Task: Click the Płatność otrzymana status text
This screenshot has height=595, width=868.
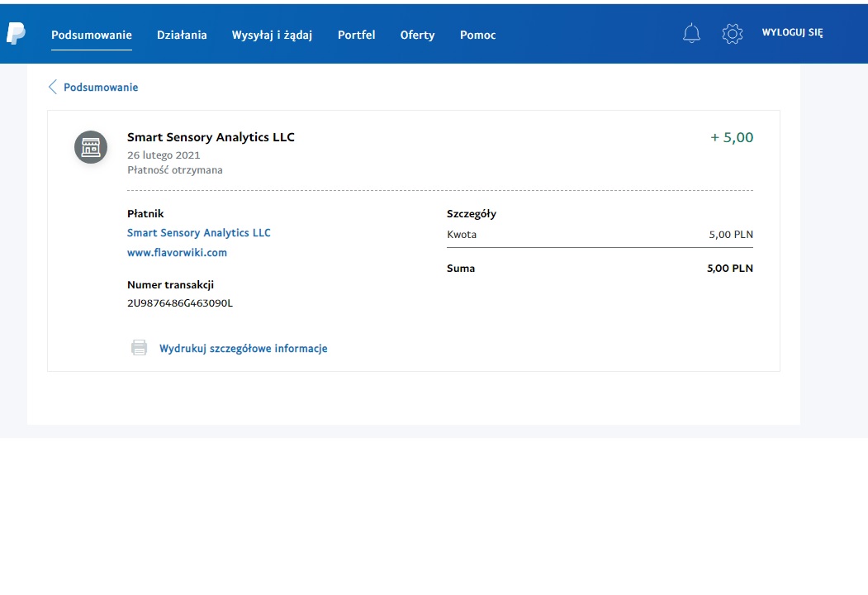Action: click(174, 170)
